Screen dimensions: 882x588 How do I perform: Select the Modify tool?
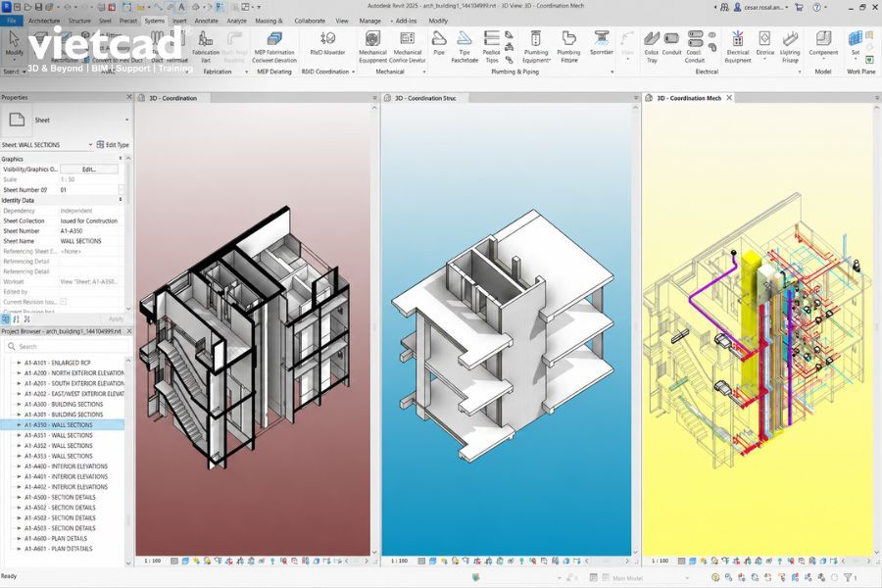click(x=14, y=45)
